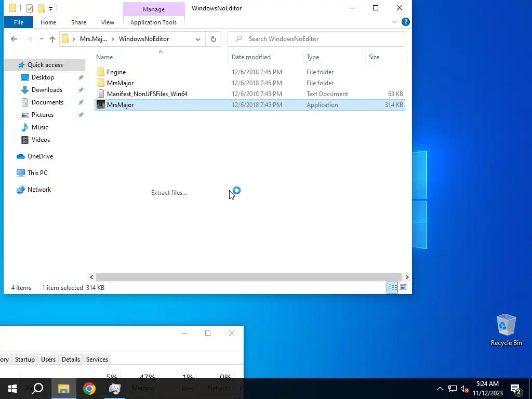Sort by Date modified column
This screenshot has width=532, height=399.
(x=251, y=57)
